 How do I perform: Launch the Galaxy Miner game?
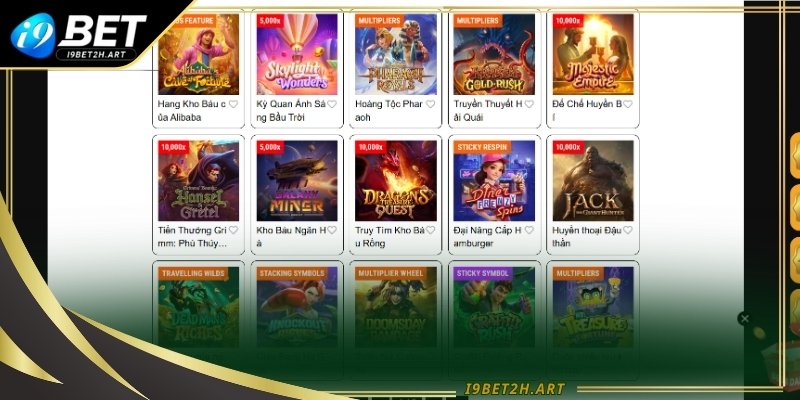click(x=297, y=181)
